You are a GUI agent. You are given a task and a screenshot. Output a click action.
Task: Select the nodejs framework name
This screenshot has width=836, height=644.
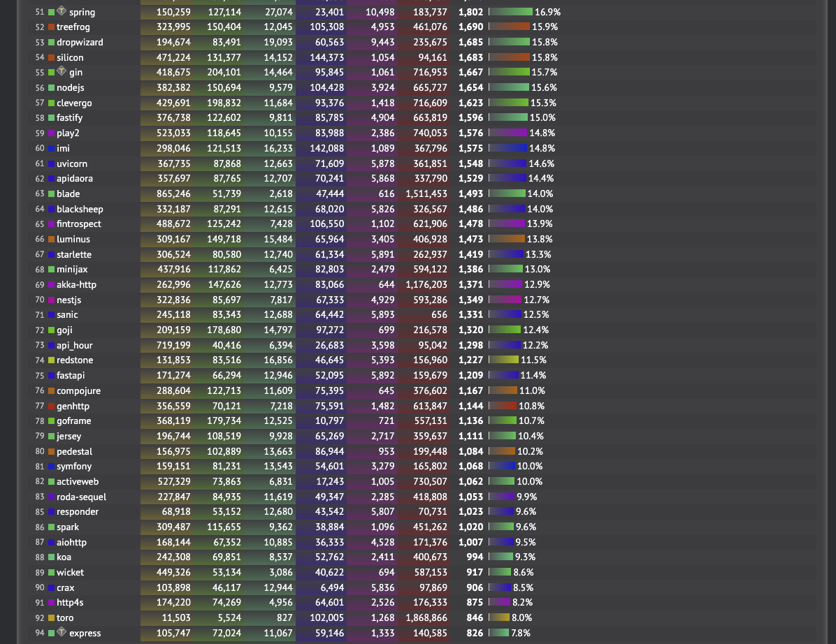[71, 88]
